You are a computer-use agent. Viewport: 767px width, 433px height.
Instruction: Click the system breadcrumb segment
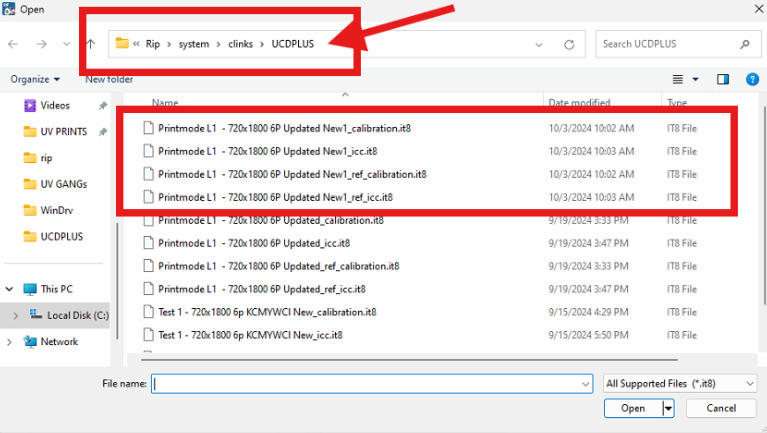(194, 44)
